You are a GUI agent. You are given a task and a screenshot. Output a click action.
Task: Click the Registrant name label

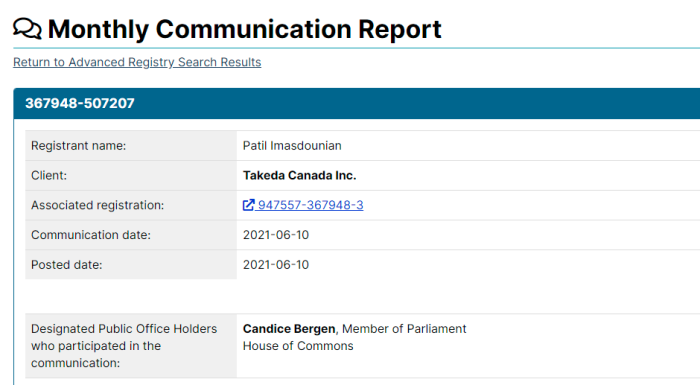pos(79,146)
